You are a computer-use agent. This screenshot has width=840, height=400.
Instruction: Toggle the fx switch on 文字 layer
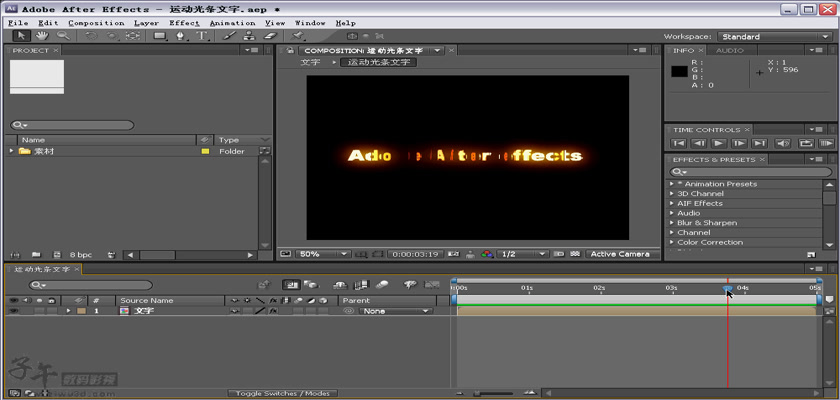pos(273,311)
